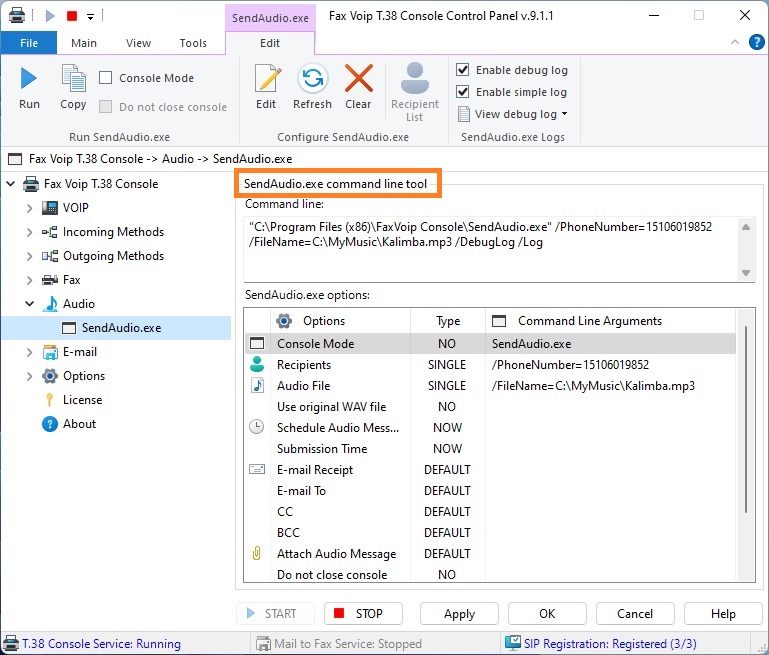Image resolution: width=769 pixels, height=655 pixels.
Task: Select Outgoing Methods tree node
Action: tap(113, 256)
